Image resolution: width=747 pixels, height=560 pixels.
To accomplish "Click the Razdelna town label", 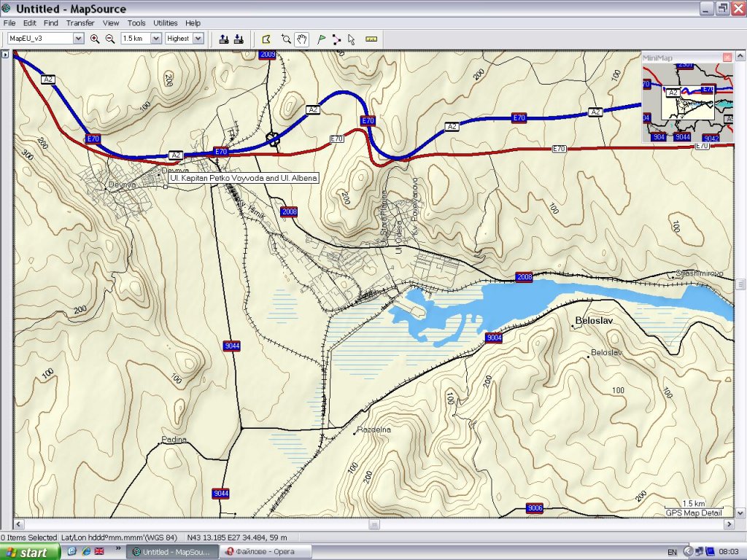I will [x=374, y=429].
